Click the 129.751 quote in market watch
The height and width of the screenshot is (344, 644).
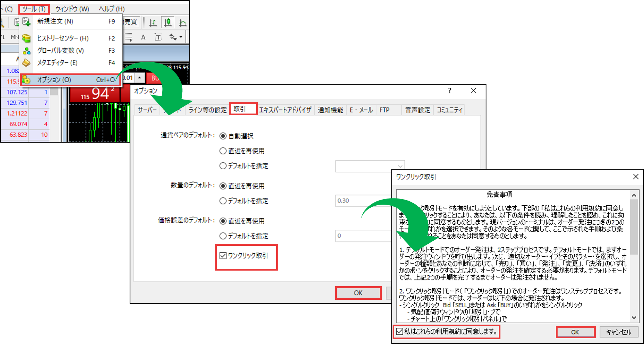(x=17, y=103)
